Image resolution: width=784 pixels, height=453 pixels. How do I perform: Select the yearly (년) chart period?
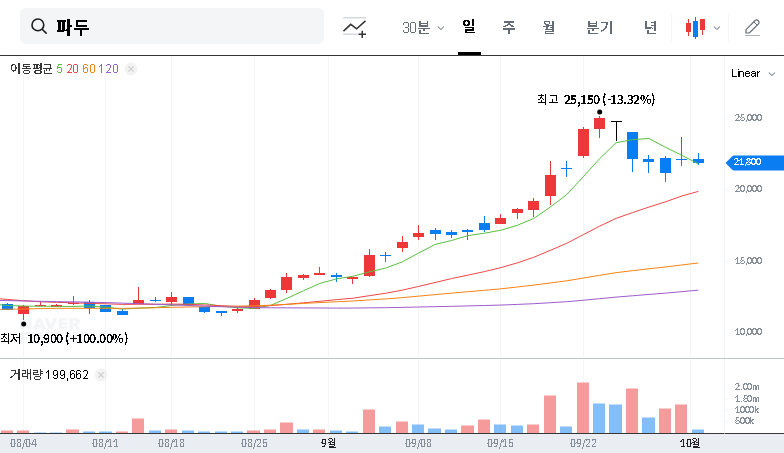(651, 27)
